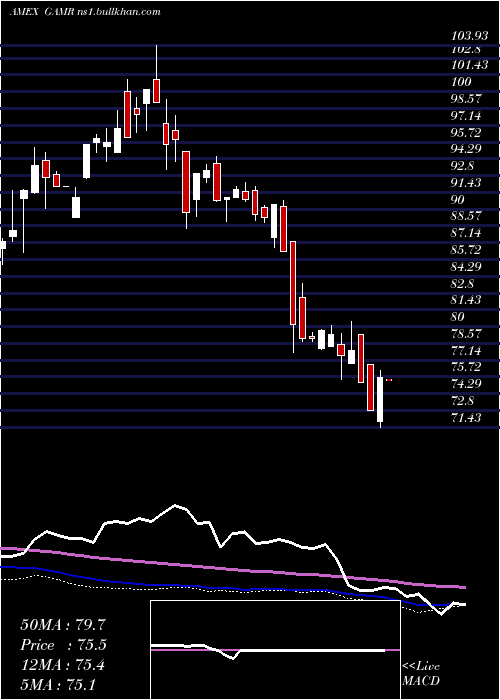
Task: Click the 97.14 price axis label
Action: click(467, 116)
